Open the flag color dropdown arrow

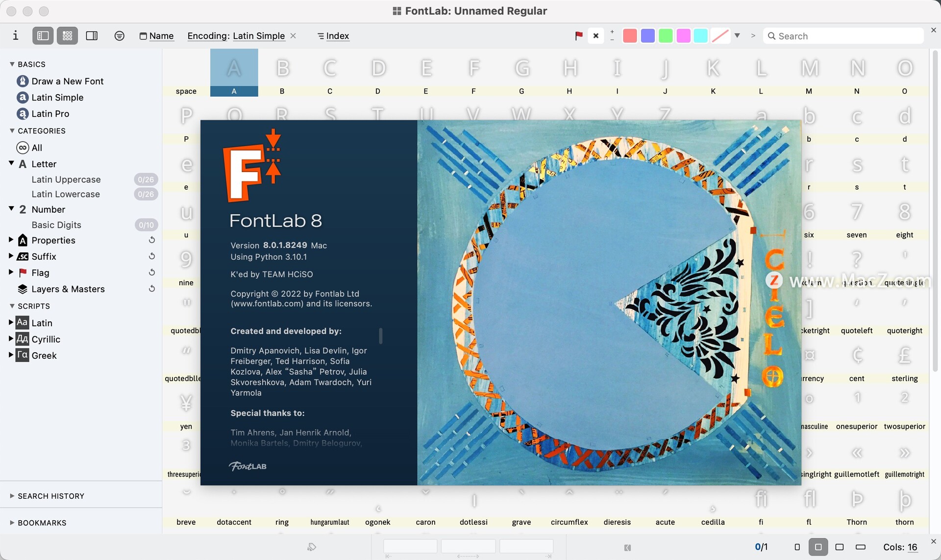pyautogui.click(x=737, y=35)
